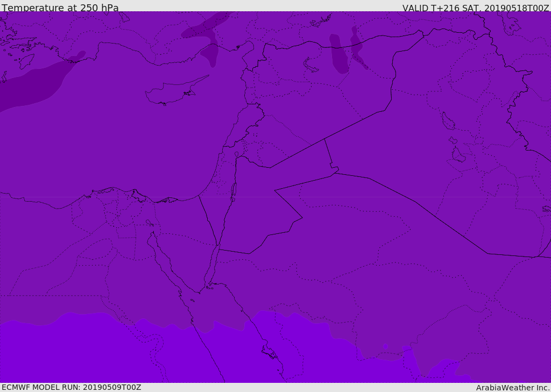Click the 'VALID T+216 SAT. 20190518T00Z' label

pyautogui.click(x=476, y=8)
